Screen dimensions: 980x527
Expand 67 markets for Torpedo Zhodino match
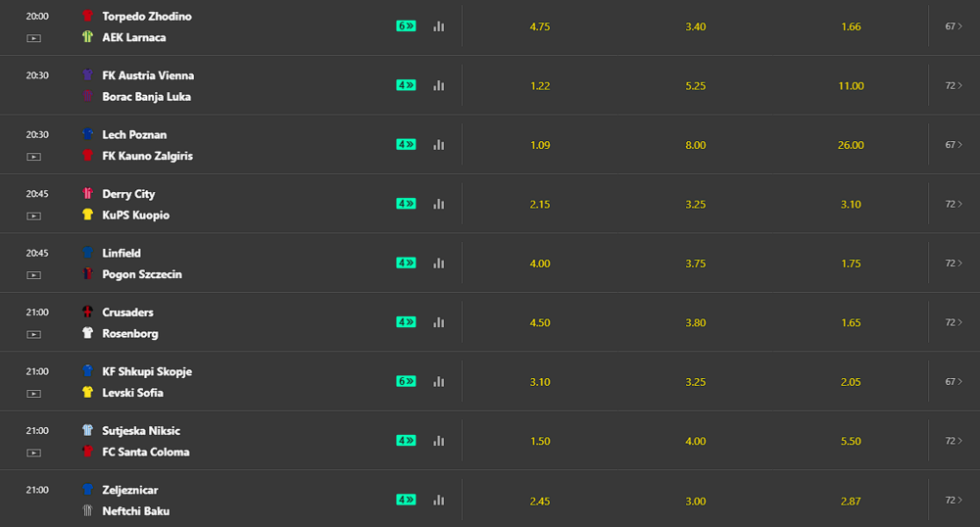(x=954, y=26)
